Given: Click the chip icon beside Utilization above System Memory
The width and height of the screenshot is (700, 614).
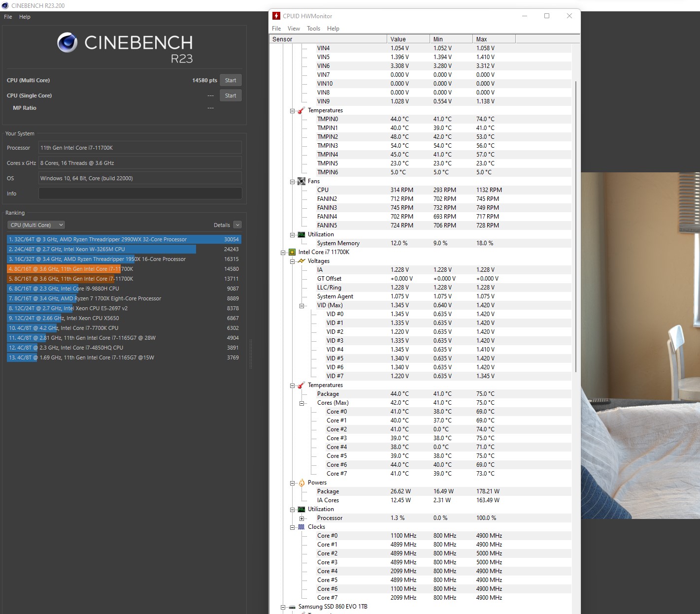Looking at the screenshot, I should click(x=301, y=234).
